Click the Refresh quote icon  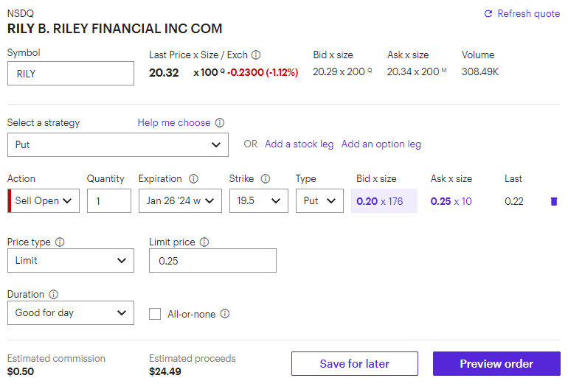pos(488,14)
